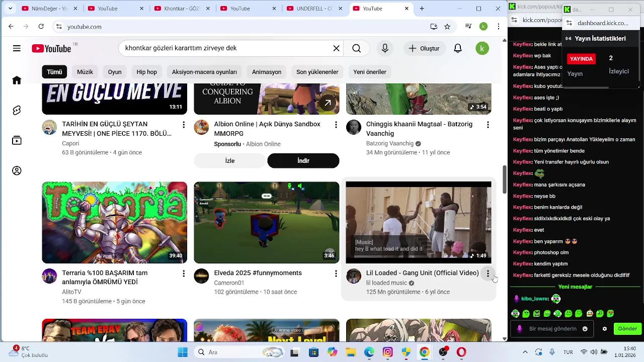Open Chrome's three-dot menu
The height and width of the screenshot is (362, 644).
pos(499,27)
